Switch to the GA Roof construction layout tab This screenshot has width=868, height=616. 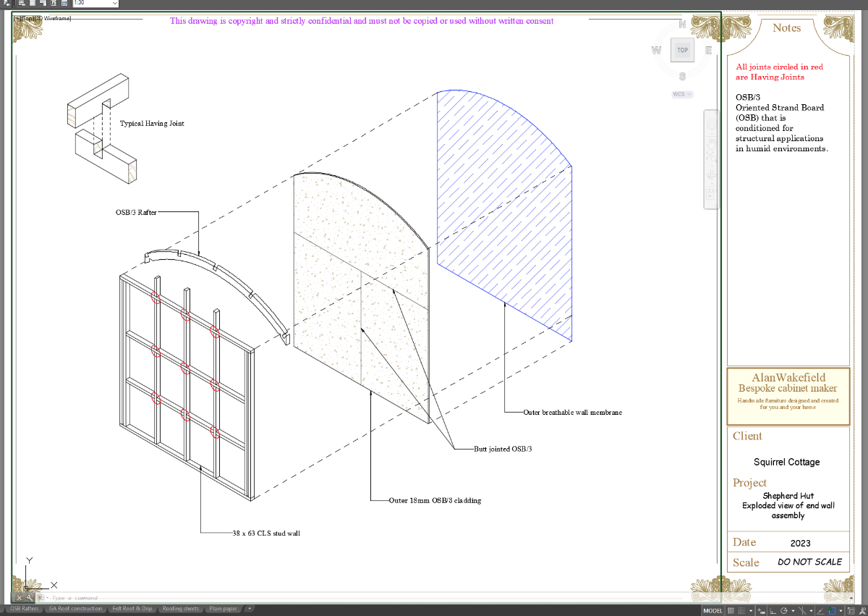tap(75, 609)
